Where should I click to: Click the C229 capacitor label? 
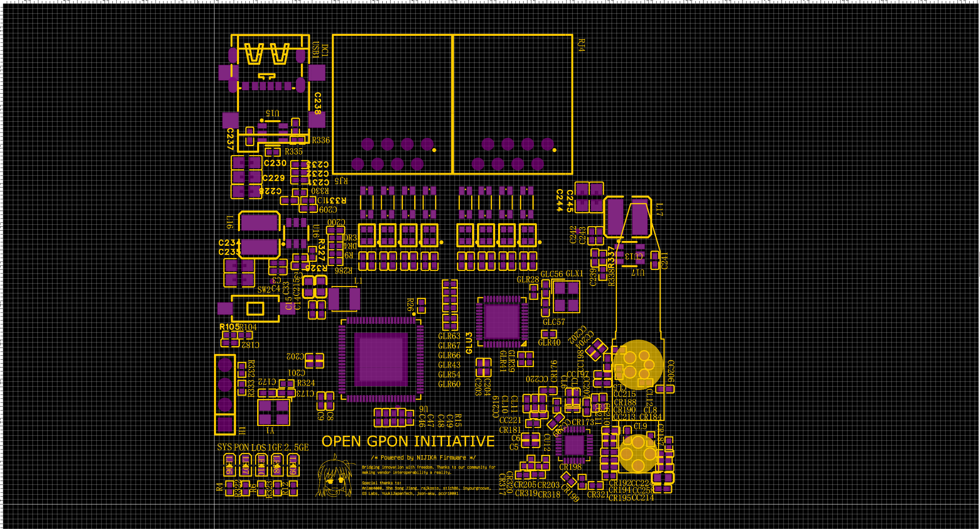tap(273, 178)
